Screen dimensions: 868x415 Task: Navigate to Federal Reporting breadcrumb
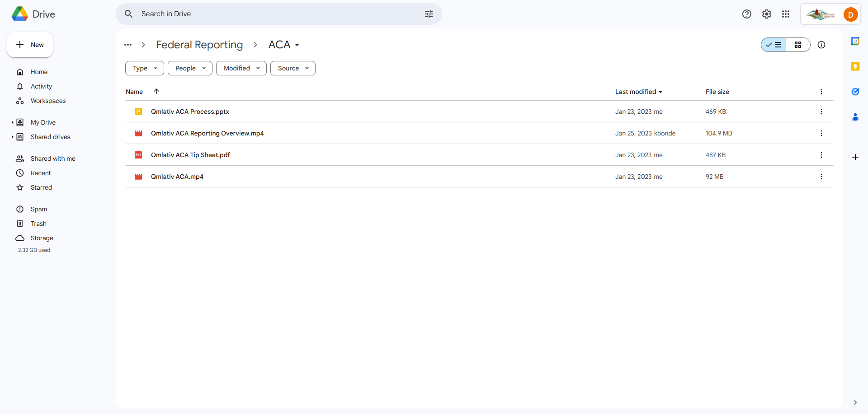tap(199, 45)
